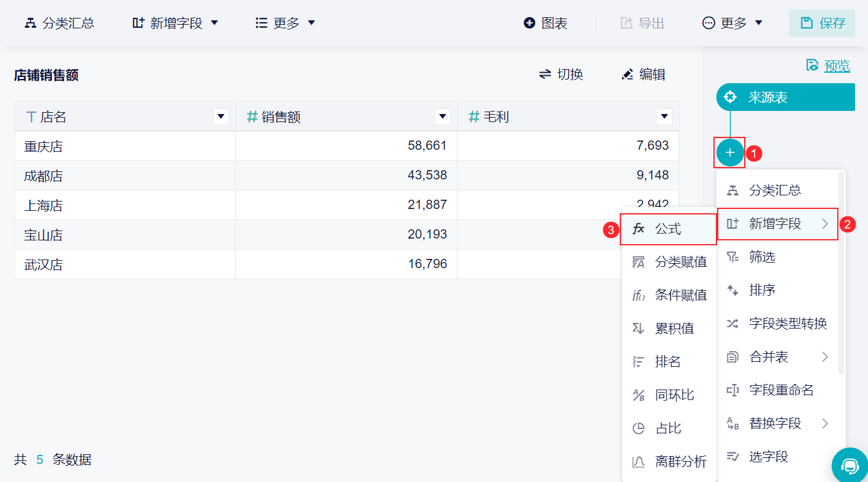Image resolution: width=868 pixels, height=482 pixels.
Task: Choose 分类赋值 from the submenu
Action: [670, 263]
